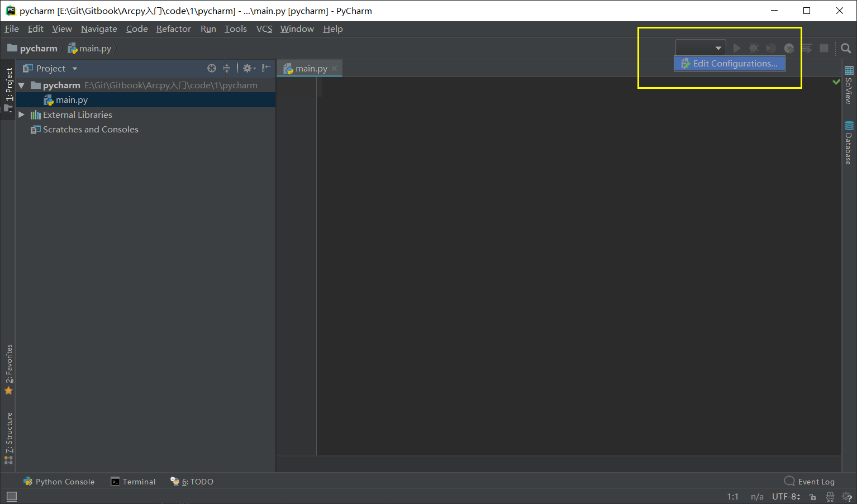Open the SciView side panel
This screenshot has width=857, height=504.
(x=849, y=85)
